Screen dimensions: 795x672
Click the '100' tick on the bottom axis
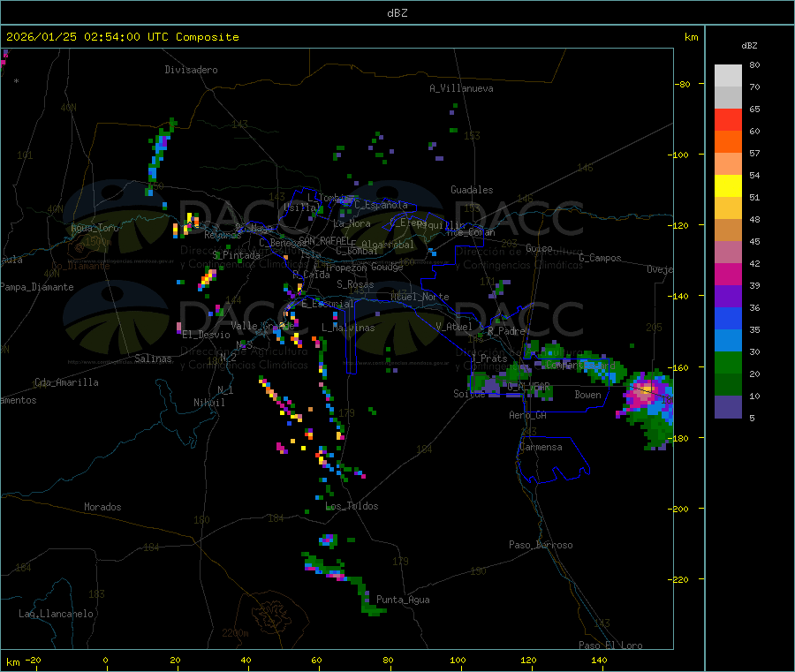coord(458,661)
